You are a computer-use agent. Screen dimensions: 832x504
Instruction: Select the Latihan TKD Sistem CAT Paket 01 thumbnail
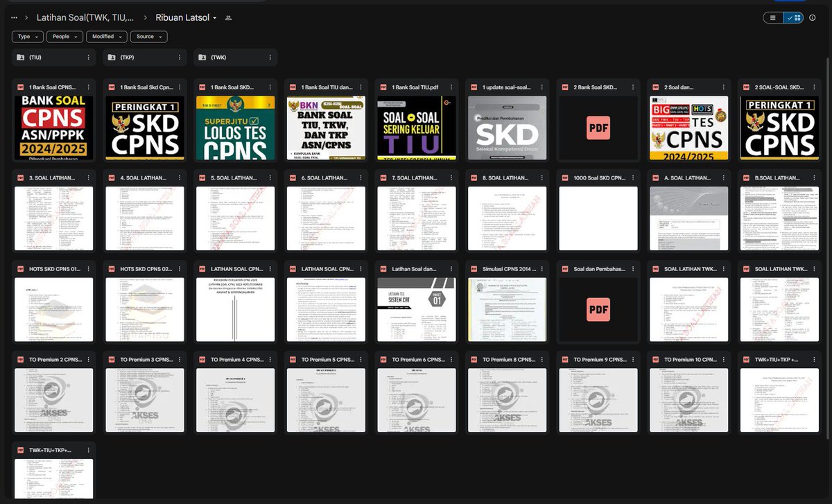point(417,310)
